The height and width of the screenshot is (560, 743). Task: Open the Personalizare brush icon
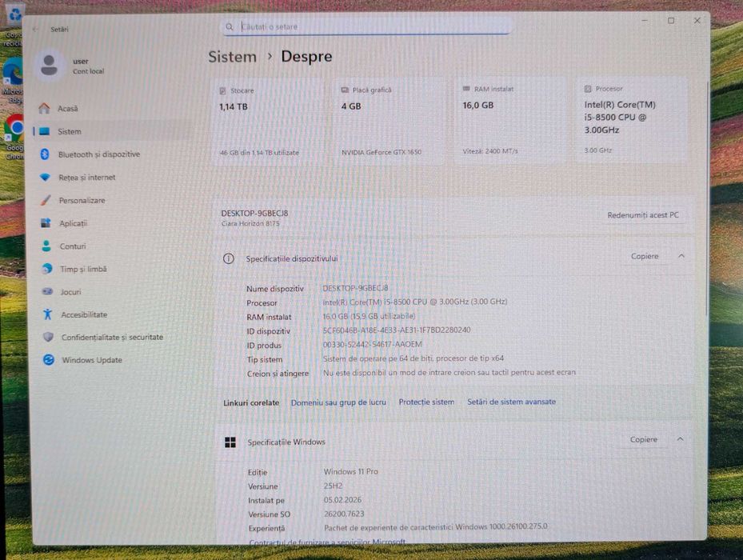(x=46, y=200)
